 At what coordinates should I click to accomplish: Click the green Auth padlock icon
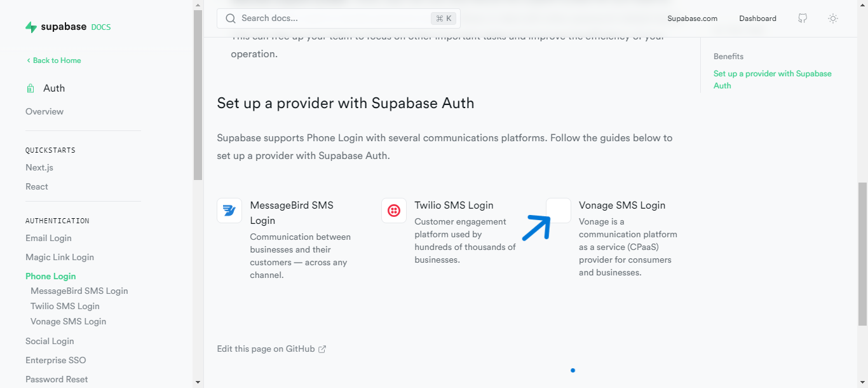[30, 87]
